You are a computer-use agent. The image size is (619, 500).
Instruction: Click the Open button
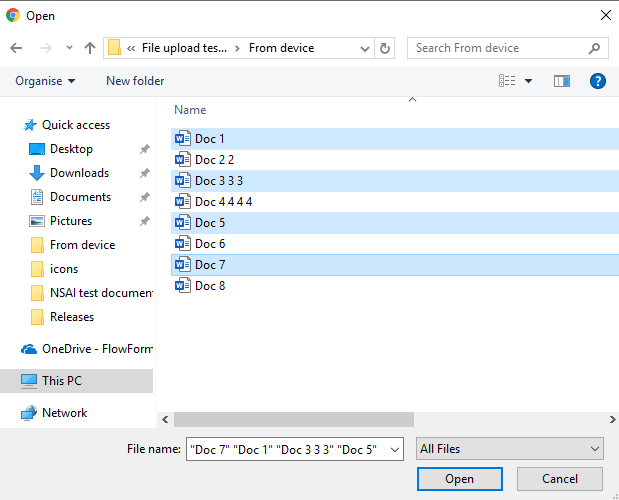(460, 479)
